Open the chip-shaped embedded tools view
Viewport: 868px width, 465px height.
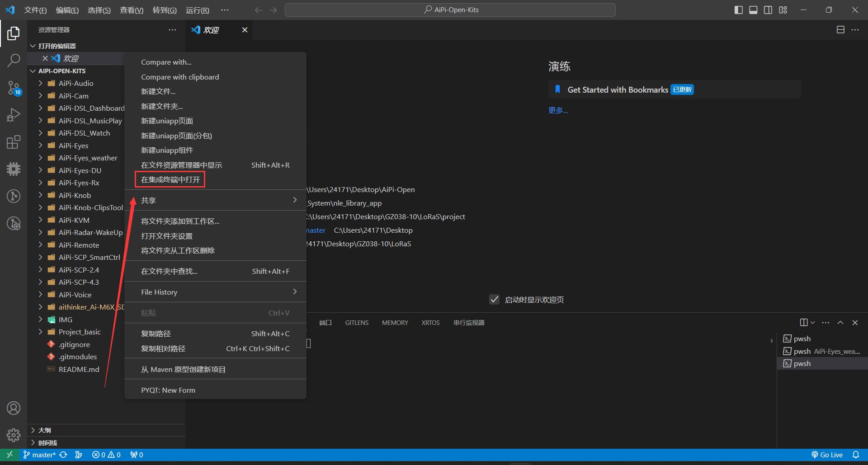pyautogui.click(x=14, y=169)
